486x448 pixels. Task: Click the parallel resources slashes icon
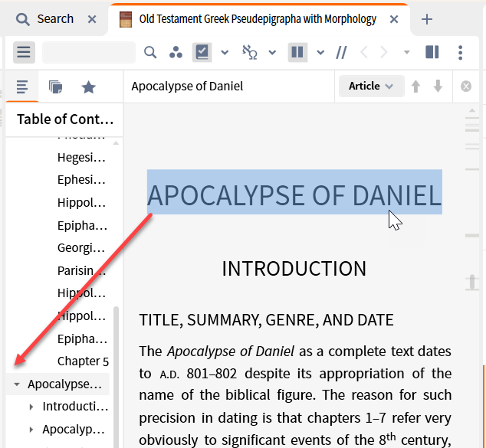341,52
